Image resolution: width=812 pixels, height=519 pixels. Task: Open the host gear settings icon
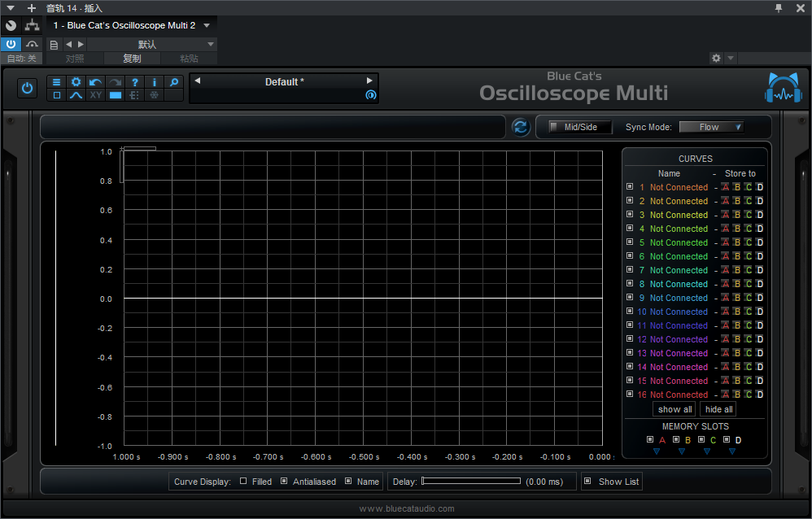pos(716,58)
